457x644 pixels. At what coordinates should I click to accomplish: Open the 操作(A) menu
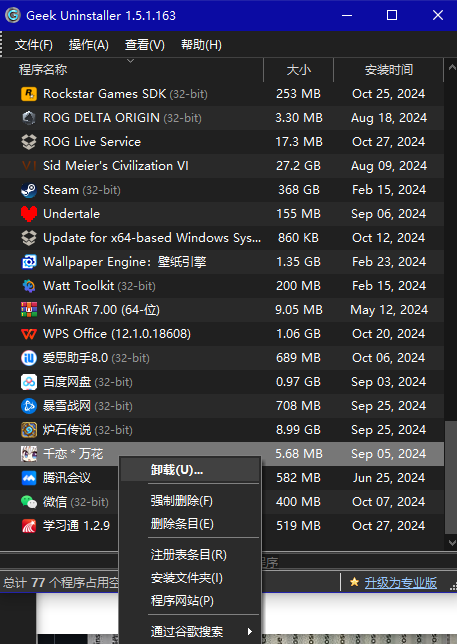(89, 45)
